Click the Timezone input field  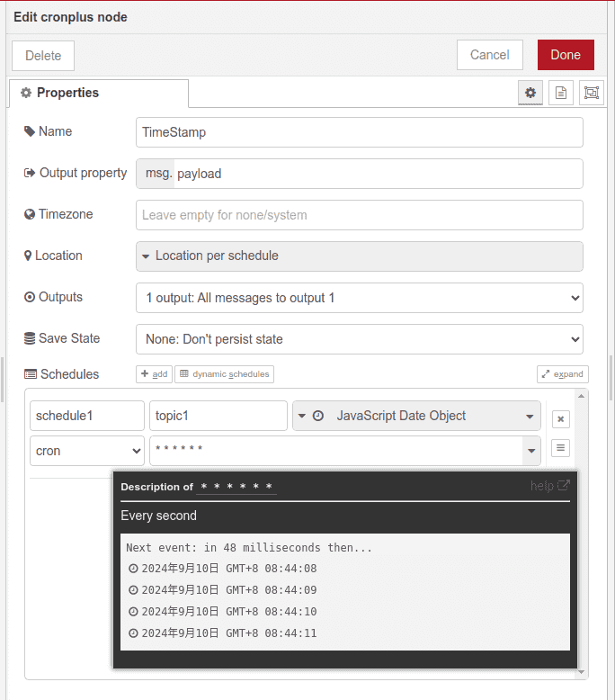(x=359, y=215)
